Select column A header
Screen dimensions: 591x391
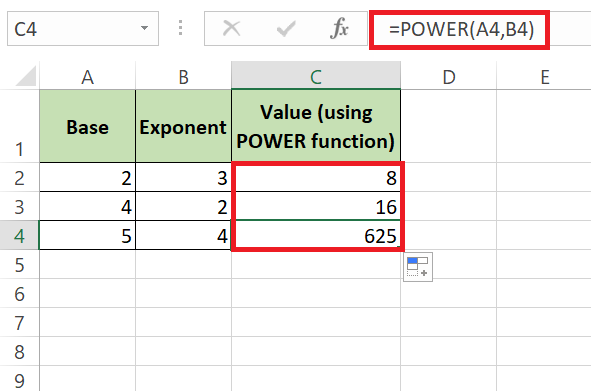(87, 77)
